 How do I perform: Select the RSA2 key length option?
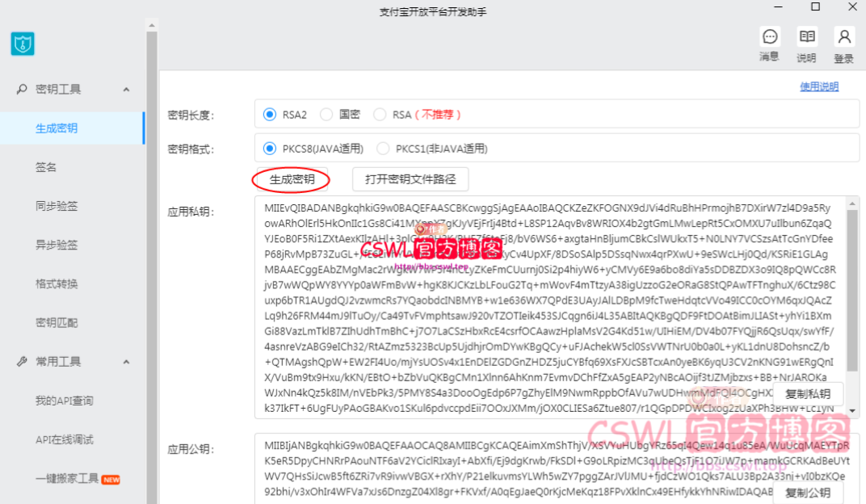(270, 115)
